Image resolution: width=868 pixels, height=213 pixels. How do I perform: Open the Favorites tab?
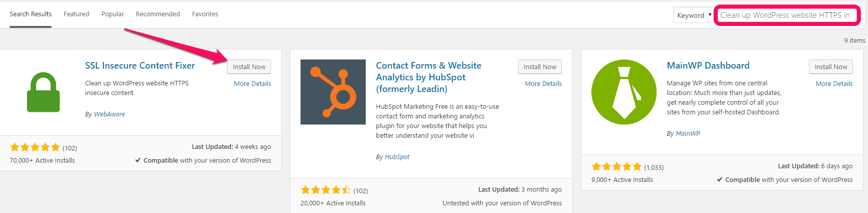click(205, 14)
